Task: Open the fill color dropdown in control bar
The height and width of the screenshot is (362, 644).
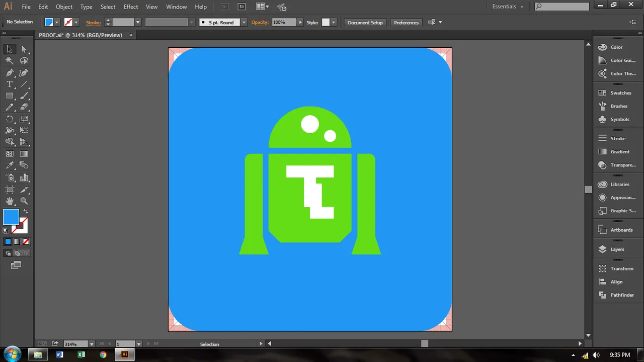Action: [x=57, y=22]
